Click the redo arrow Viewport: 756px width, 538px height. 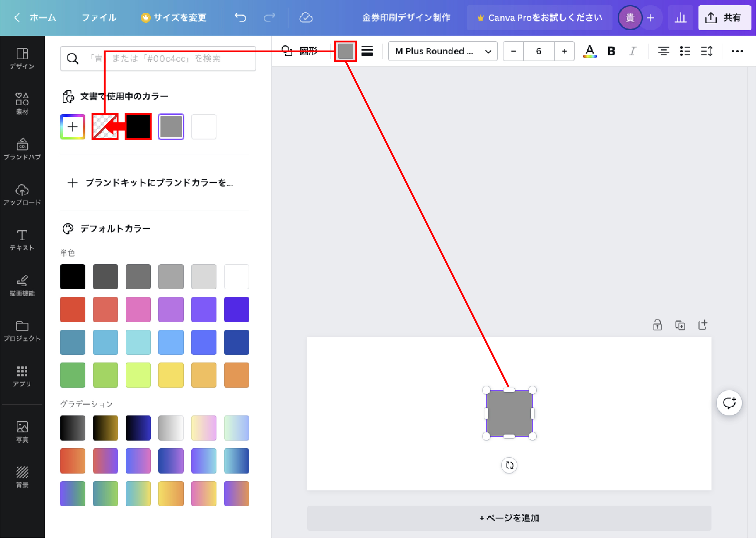269,17
